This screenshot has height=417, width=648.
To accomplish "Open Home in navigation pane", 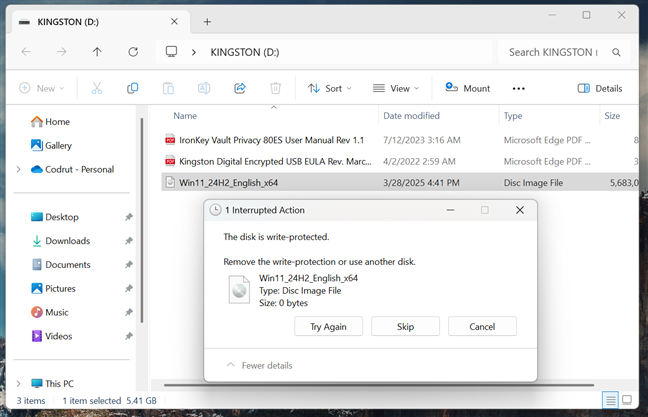I will (50, 122).
